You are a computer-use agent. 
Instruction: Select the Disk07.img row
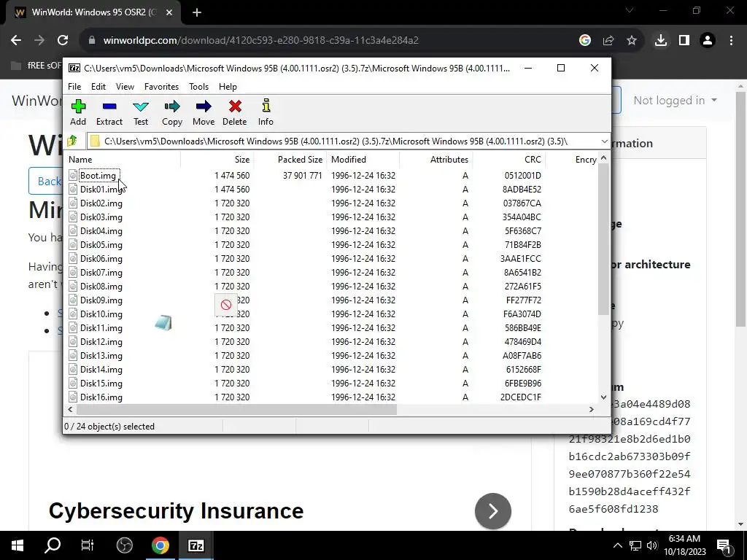point(330,273)
